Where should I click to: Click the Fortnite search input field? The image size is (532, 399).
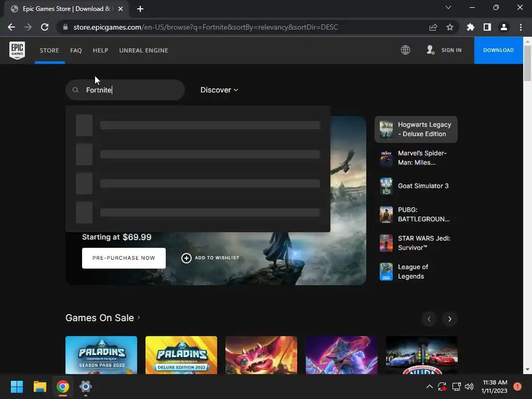(125, 90)
